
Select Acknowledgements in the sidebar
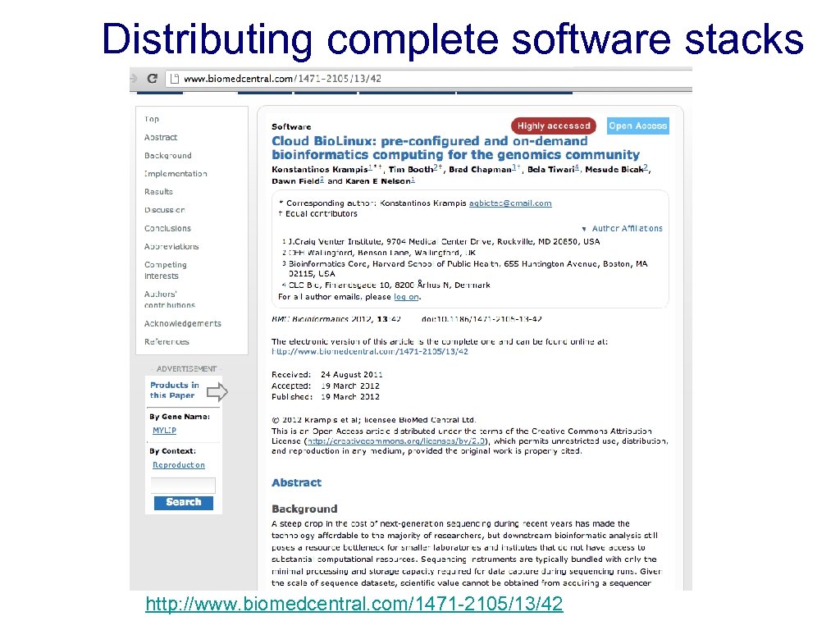pos(183,323)
